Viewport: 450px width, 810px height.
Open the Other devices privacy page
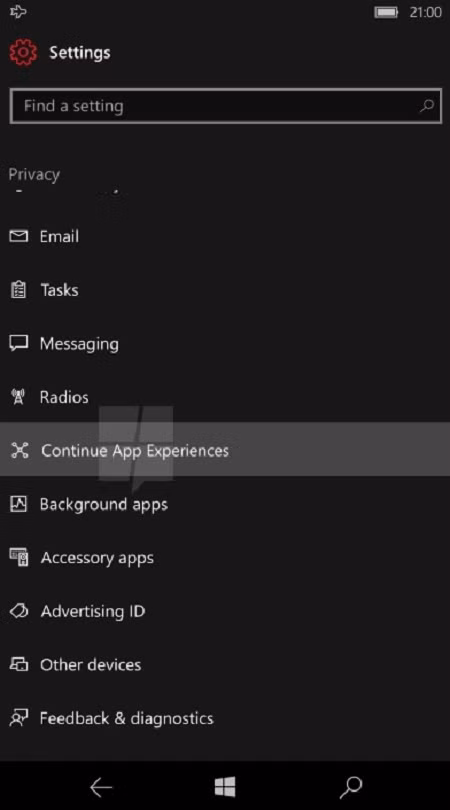point(225,665)
